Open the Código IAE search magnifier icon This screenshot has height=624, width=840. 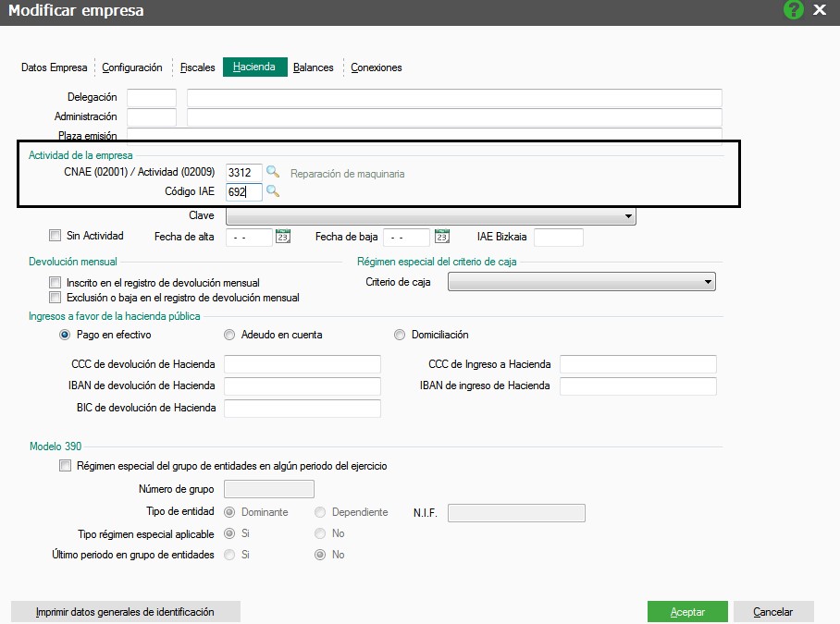pos(273,191)
